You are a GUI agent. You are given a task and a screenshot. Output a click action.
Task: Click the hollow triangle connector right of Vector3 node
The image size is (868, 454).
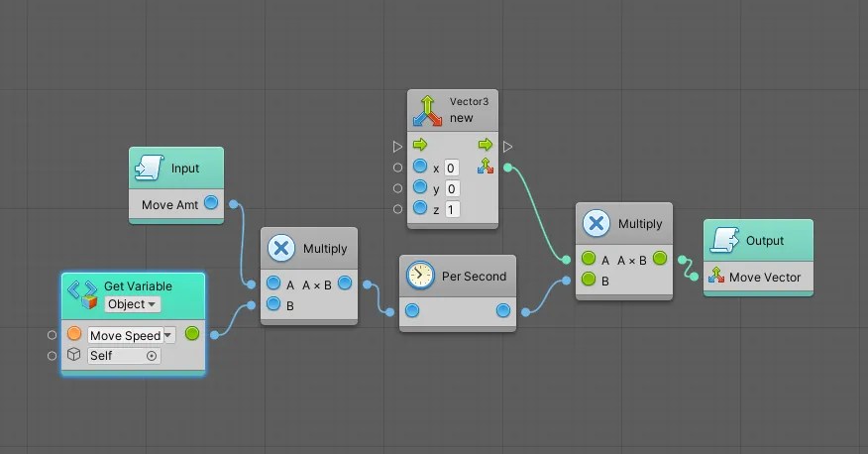click(507, 147)
